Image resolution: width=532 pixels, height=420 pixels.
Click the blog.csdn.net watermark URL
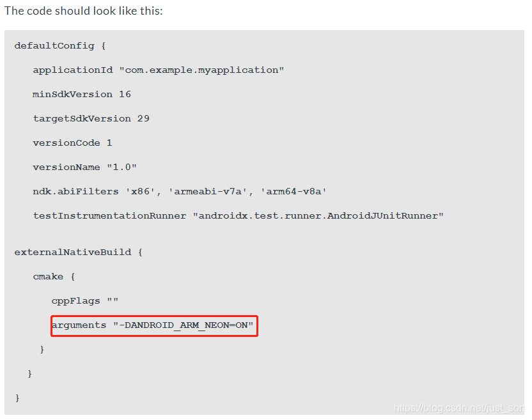(459, 408)
